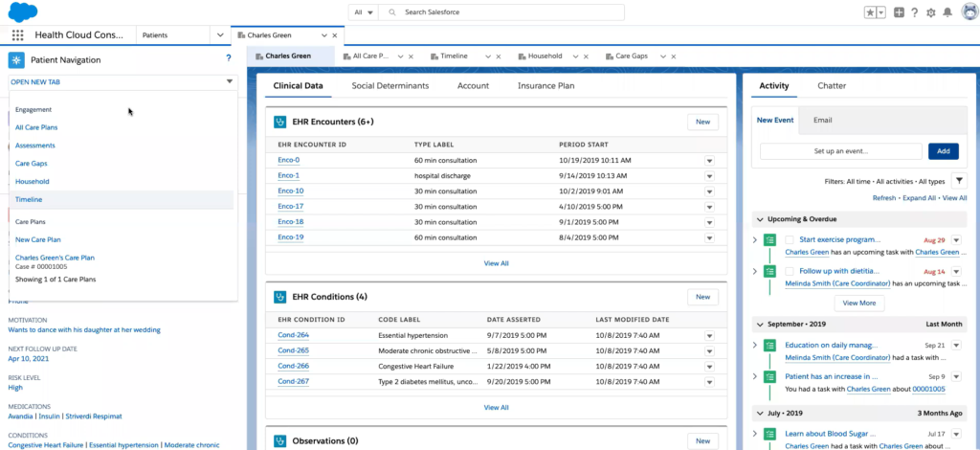Open the Cond-267 row action dropdown
Image resolution: width=980 pixels, height=450 pixels.
pyautogui.click(x=709, y=382)
